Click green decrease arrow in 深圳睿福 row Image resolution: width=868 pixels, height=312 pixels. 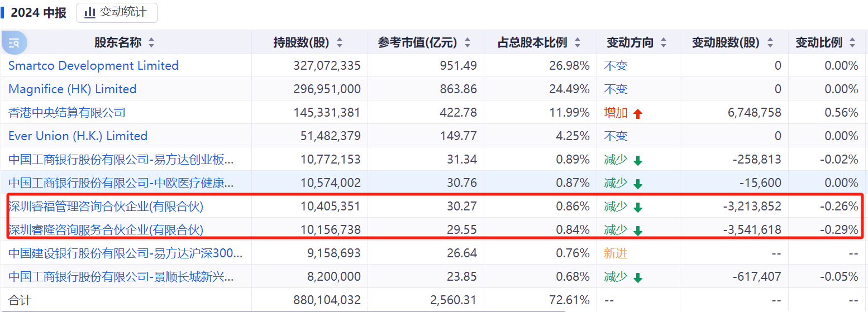638,207
